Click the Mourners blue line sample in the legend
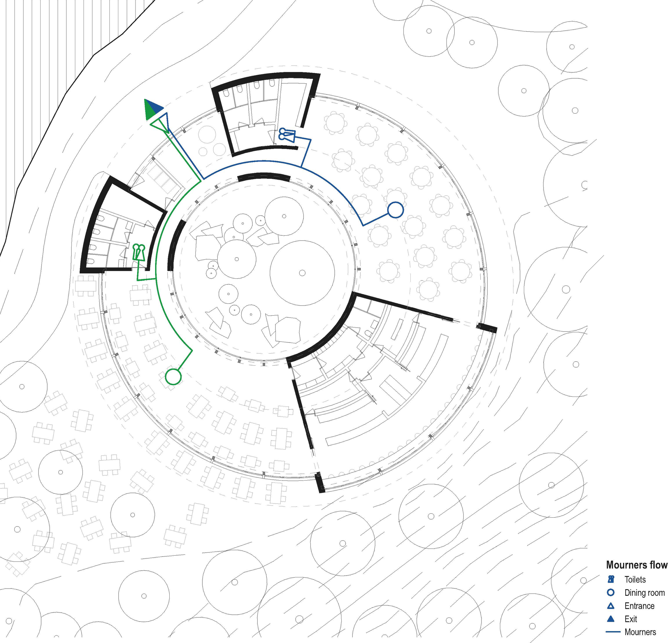Image resolution: width=672 pixels, height=643 pixels. [x=613, y=632]
